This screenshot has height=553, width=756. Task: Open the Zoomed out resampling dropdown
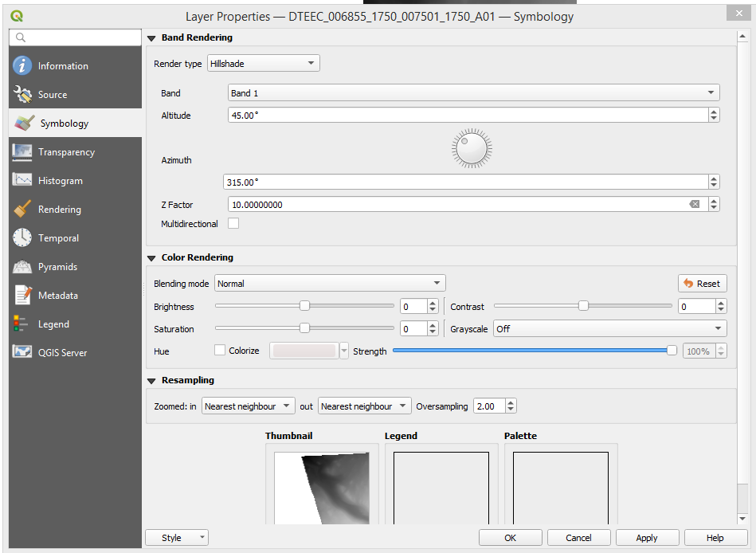365,406
